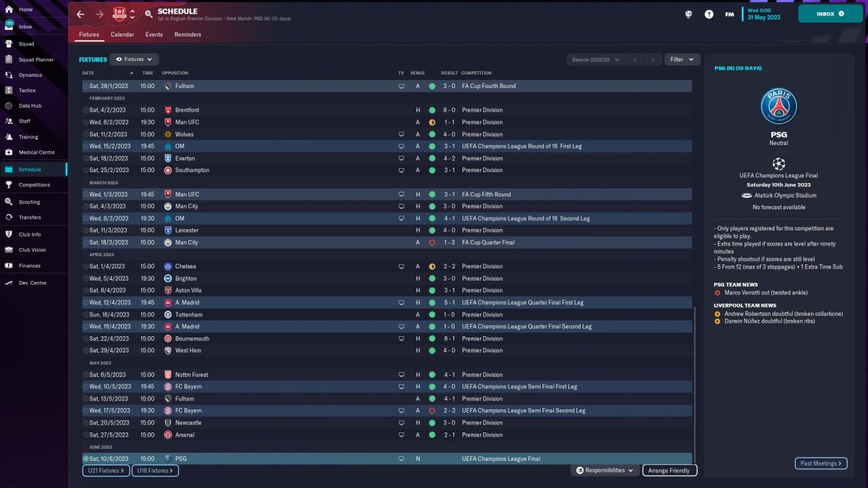Sort fixtures by the Date column
868x488 pixels.
88,73
